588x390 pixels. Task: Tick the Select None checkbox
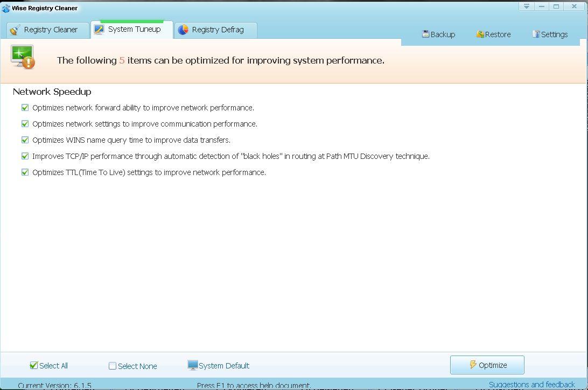click(112, 366)
